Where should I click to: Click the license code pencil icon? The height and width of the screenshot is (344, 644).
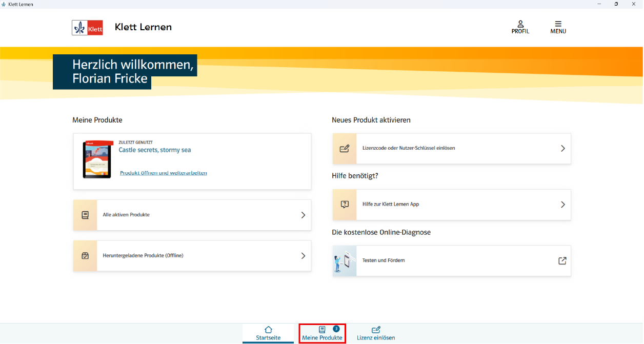[x=344, y=149]
